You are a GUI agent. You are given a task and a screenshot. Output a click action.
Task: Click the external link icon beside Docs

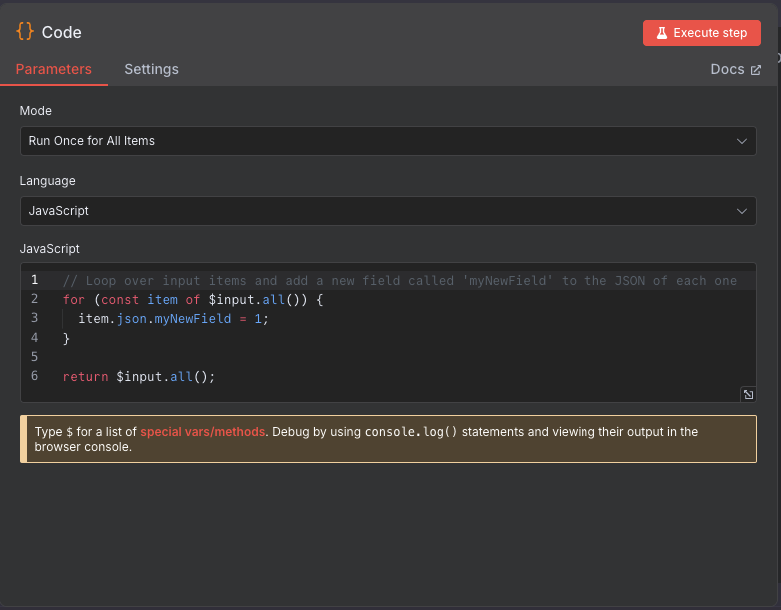756,70
